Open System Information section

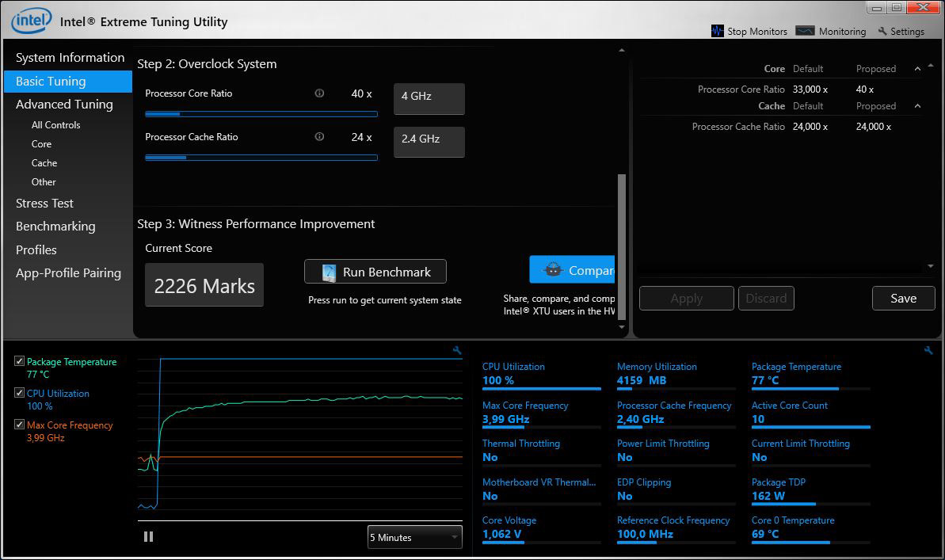point(70,58)
